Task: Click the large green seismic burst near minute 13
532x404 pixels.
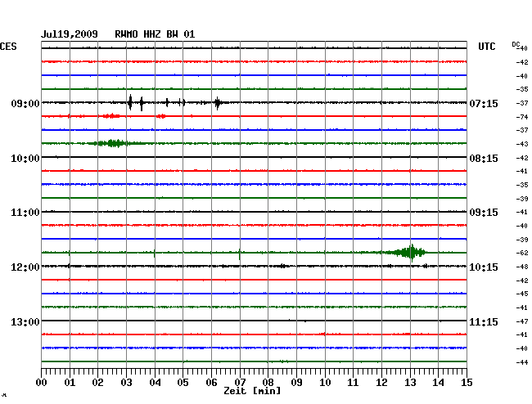Action: [x=407, y=253]
